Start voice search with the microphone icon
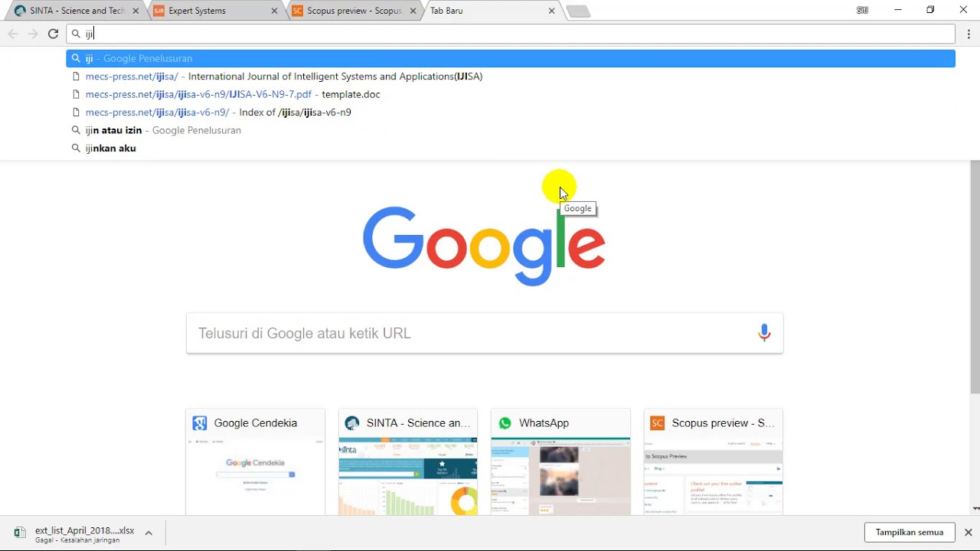This screenshot has height=551, width=980. pyautogui.click(x=764, y=333)
